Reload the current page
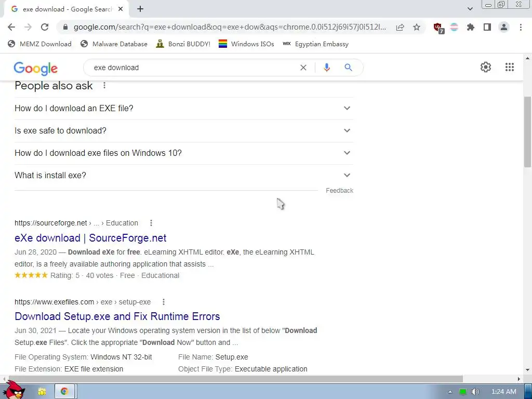This screenshot has width=532, height=399. [45, 27]
